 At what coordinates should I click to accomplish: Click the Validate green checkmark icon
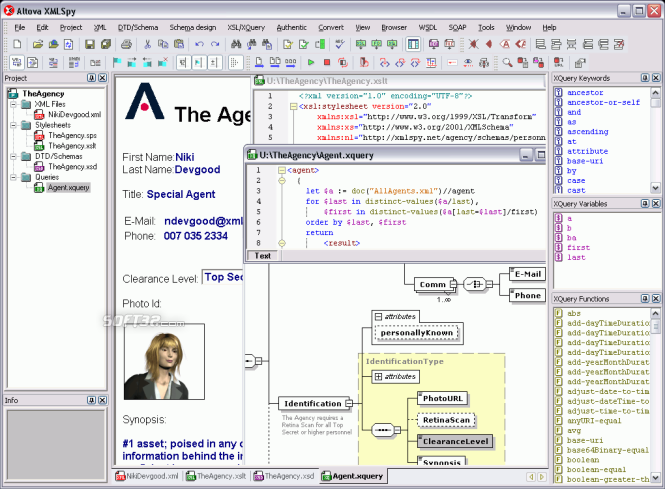point(304,44)
